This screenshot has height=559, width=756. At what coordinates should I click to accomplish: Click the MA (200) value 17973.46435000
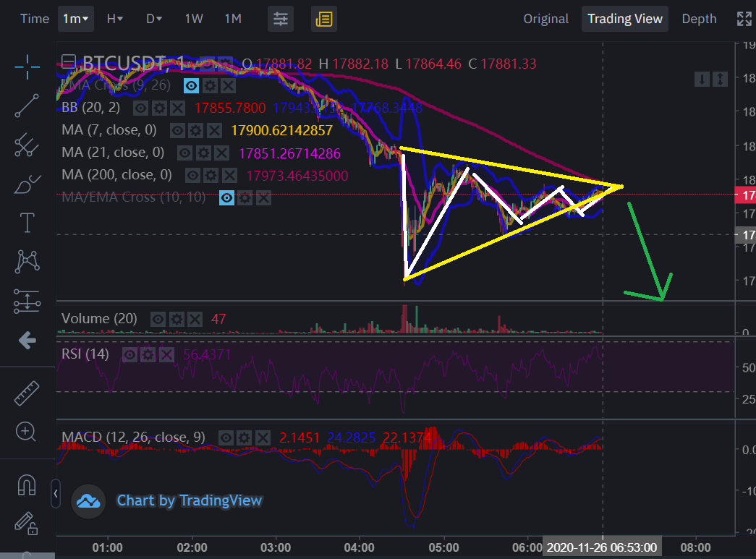(297, 176)
